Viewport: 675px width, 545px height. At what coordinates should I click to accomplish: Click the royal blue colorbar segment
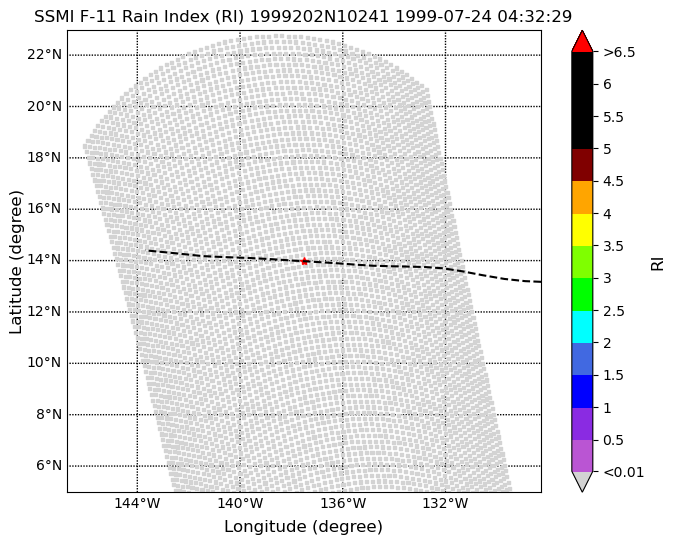[x=582, y=359]
